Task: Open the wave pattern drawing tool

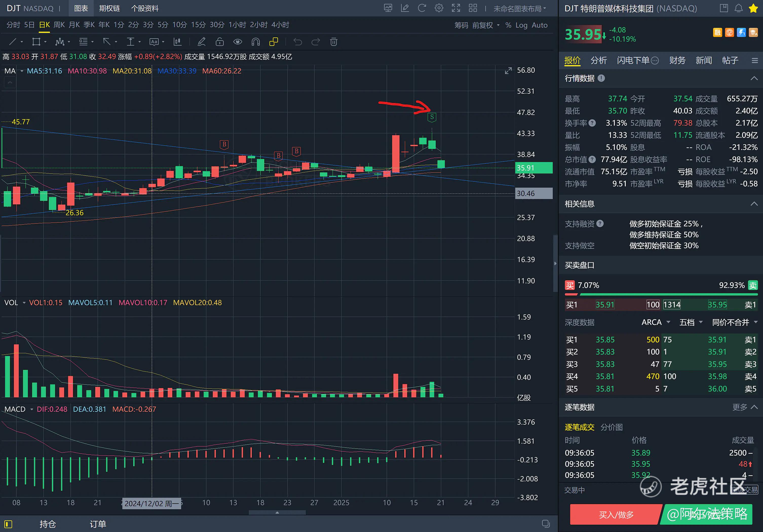Action: click(x=60, y=42)
